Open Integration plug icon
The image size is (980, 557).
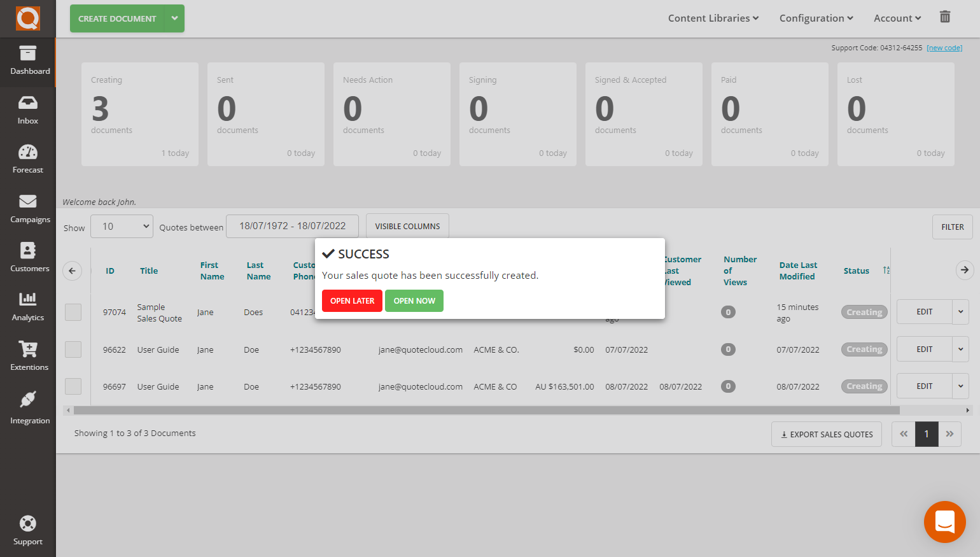click(28, 400)
